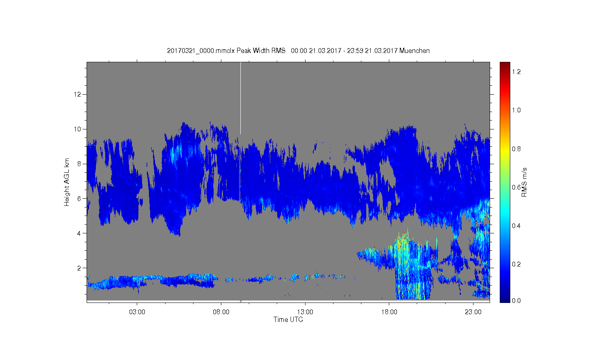Click the colorbar tick label "0.0"
This screenshot has height=364, width=607.
coord(516,301)
